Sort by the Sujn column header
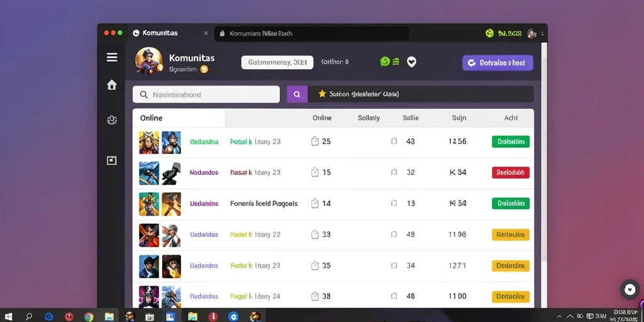 click(458, 118)
